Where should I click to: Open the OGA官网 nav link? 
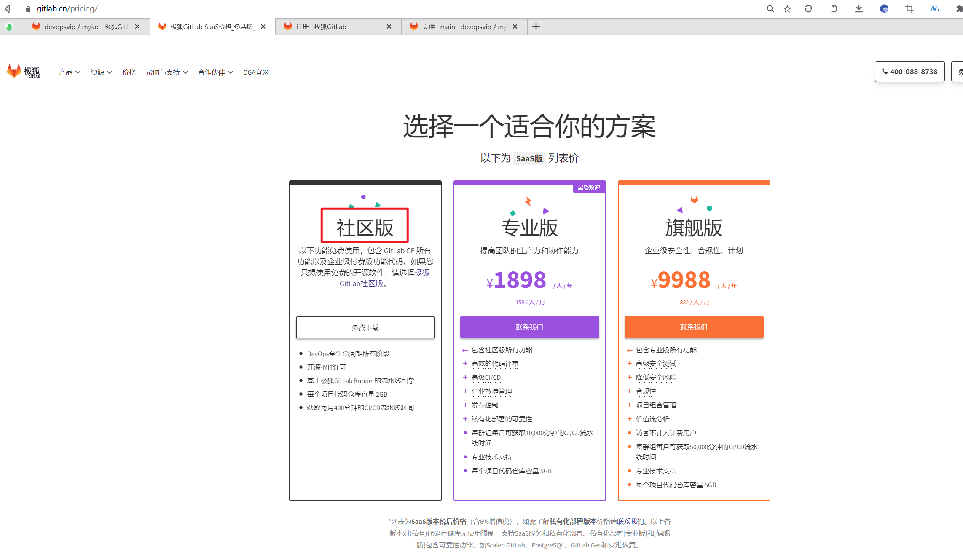coord(256,72)
